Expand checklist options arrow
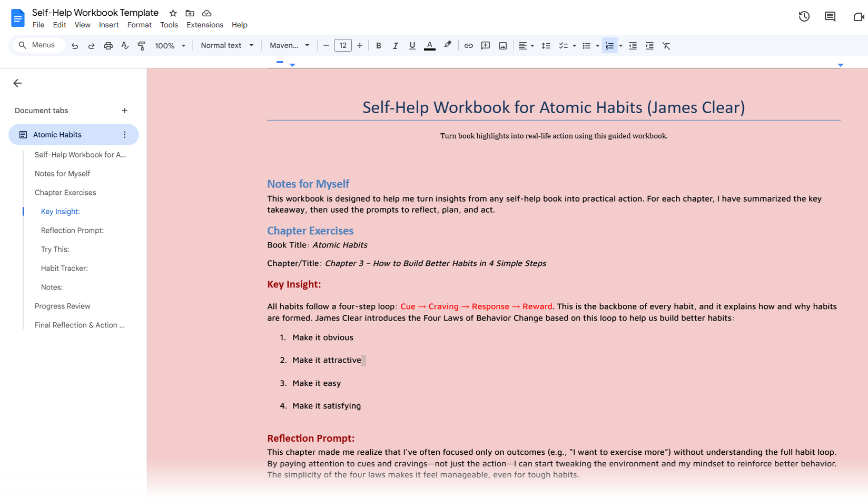The height and width of the screenshot is (498, 868). [574, 46]
